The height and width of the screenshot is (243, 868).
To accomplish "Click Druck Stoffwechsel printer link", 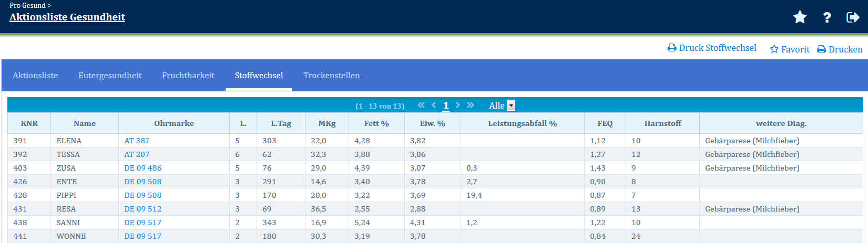I will point(712,48).
